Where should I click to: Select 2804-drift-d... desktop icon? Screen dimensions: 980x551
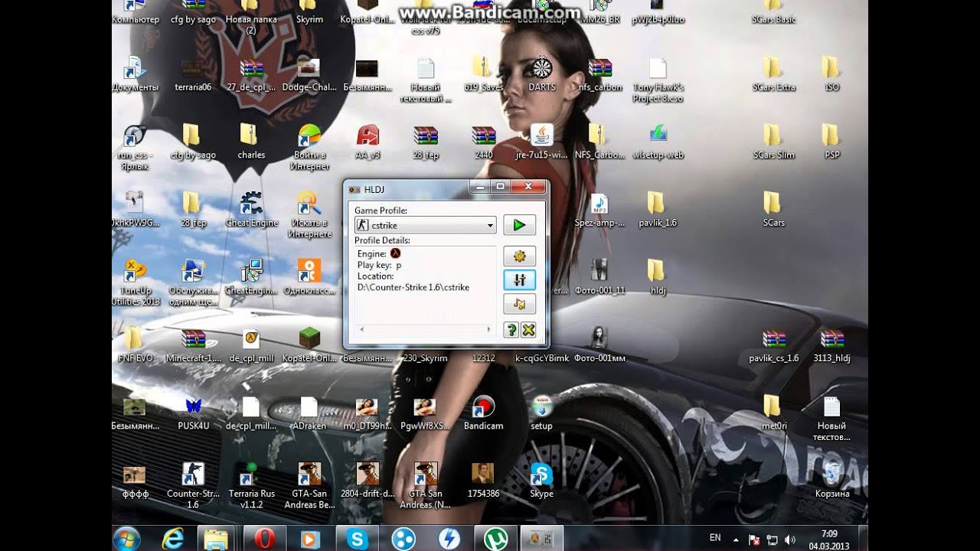click(367, 480)
